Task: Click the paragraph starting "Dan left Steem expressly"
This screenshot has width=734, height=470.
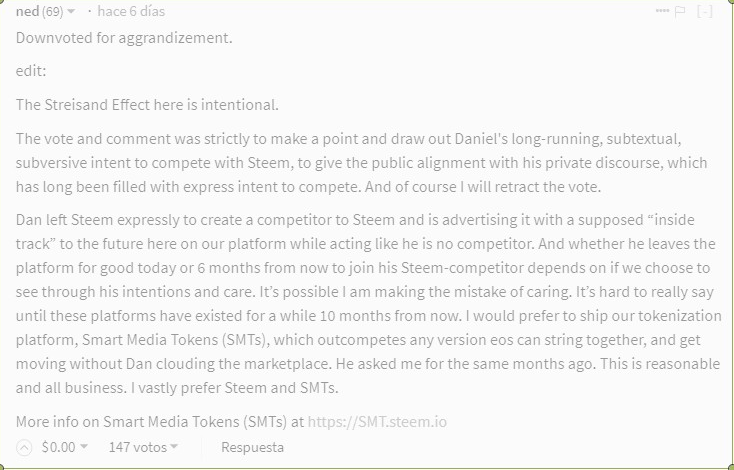Action: 360,303
